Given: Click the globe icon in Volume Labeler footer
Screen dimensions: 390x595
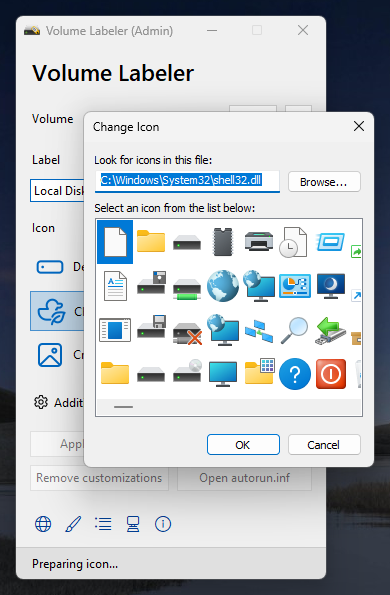Looking at the screenshot, I should pos(43,524).
